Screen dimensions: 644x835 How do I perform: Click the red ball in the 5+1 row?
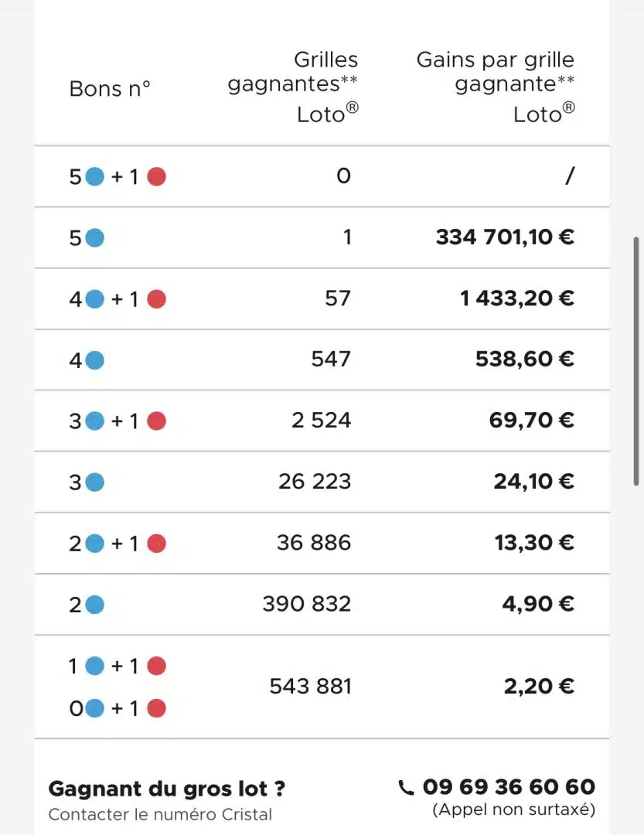click(x=157, y=176)
